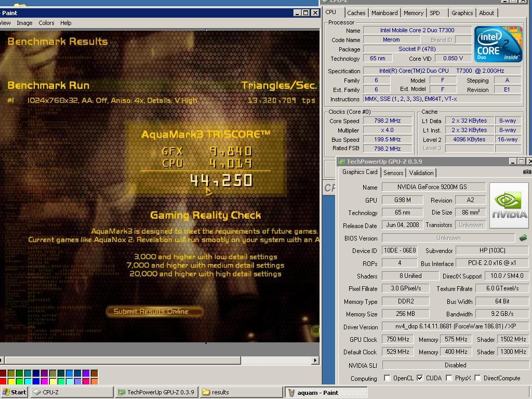This screenshot has width=532, height=399.
Task: Click the Package Socket P (478) field
Action: 417,49
